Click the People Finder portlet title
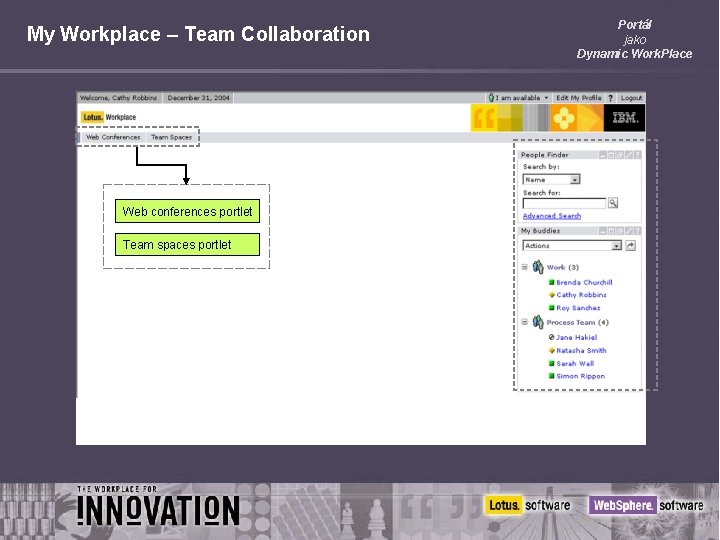 click(x=545, y=155)
